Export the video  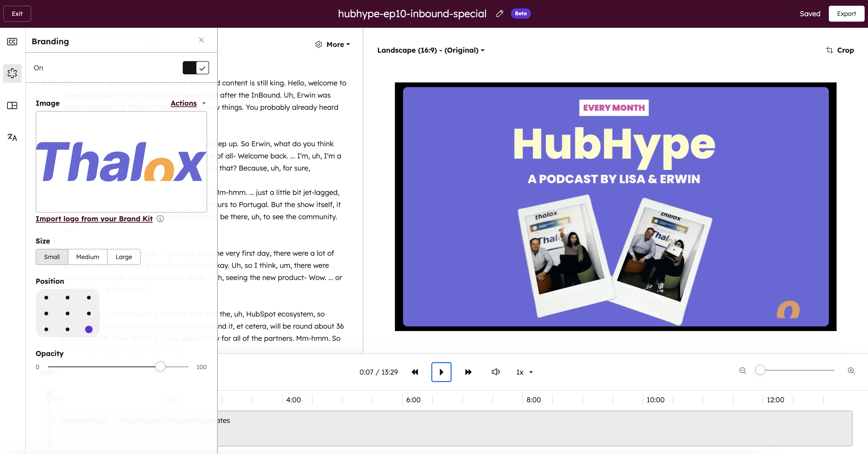pos(846,14)
